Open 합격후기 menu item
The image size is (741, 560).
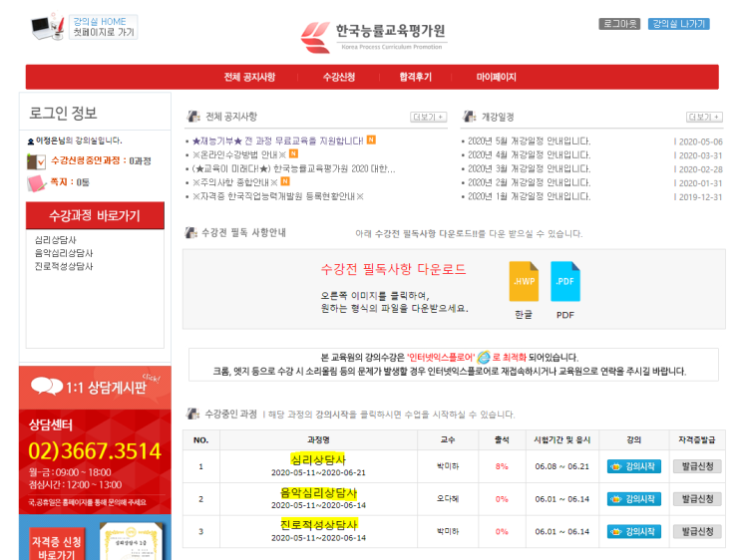click(x=416, y=77)
